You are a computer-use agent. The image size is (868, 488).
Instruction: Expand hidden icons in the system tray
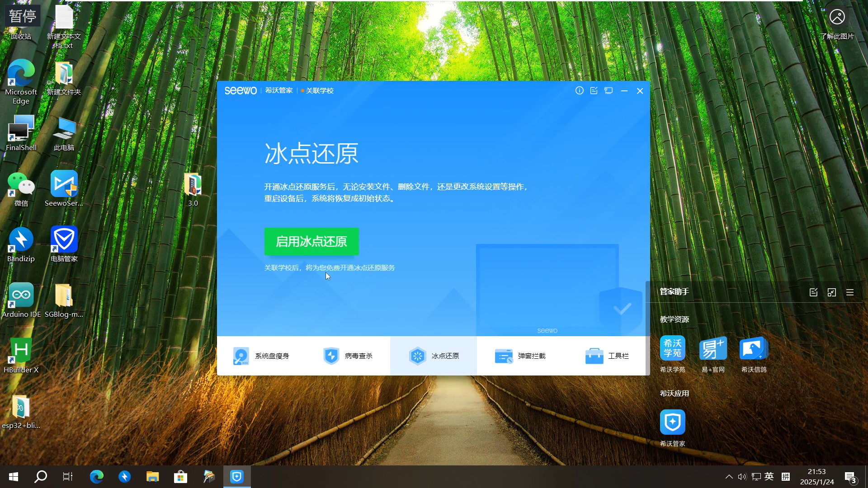(x=729, y=476)
